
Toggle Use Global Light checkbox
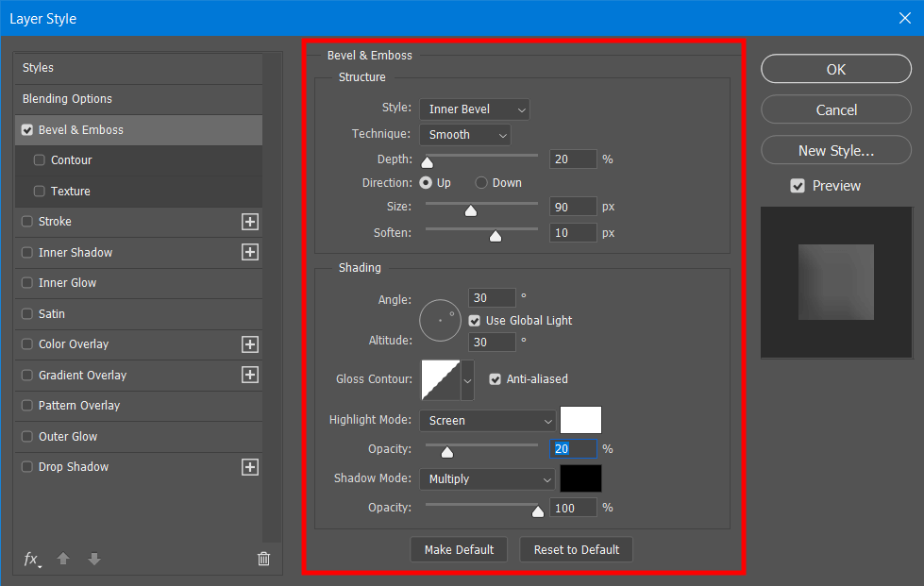[475, 321]
